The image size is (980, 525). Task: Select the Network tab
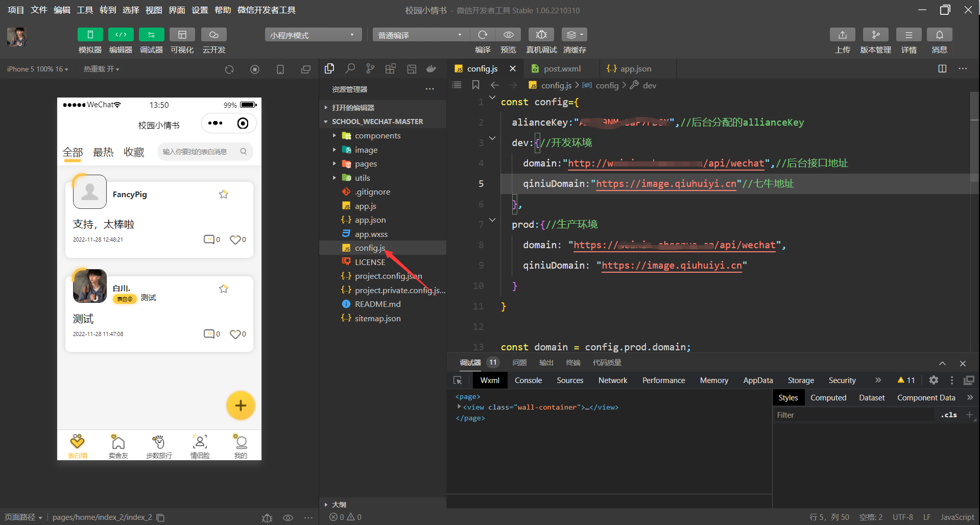pos(613,380)
